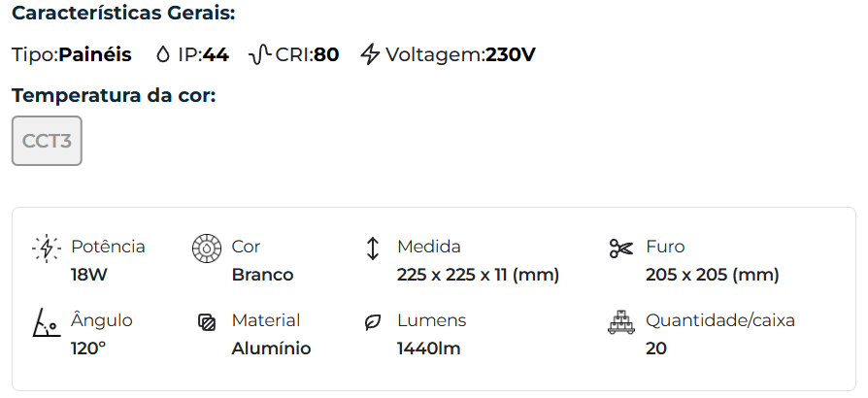Click the CCT3 color temperature button
This screenshot has width=868, height=398.
click(47, 141)
